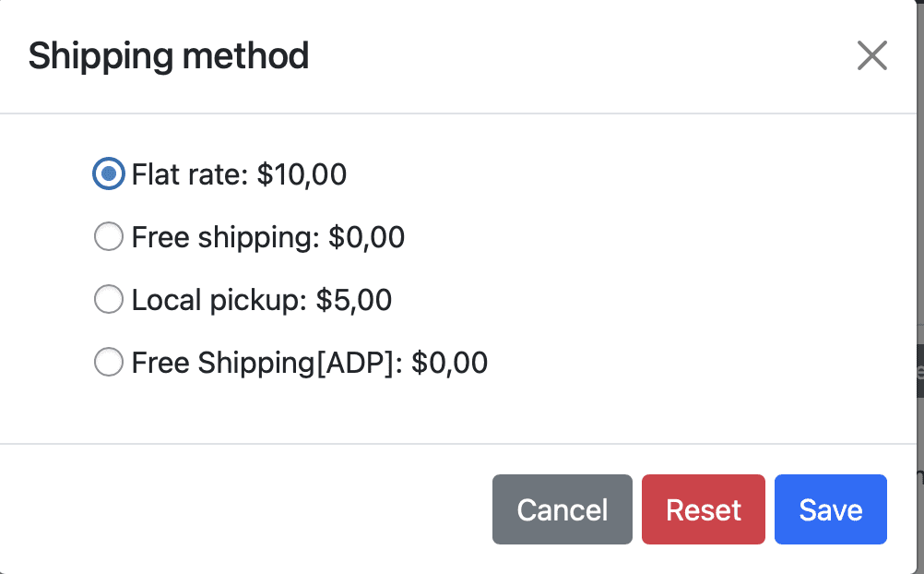Viewport: 924px width, 574px height.
Task: Click the 'Flat rate' label text
Action: coord(189,174)
